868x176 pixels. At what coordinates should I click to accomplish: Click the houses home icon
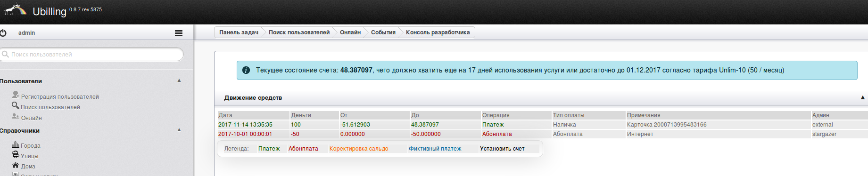[x=16, y=165]
